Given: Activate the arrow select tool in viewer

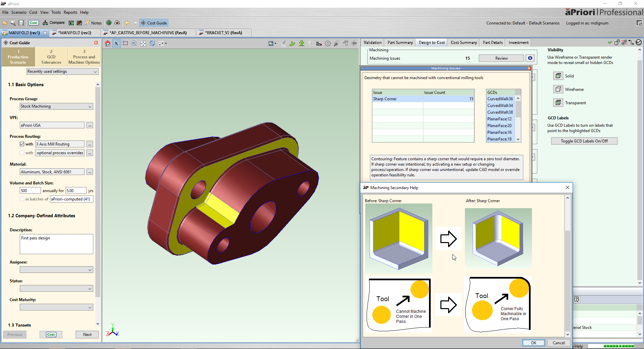Looking at the screenshot, I should click(116, 43).
